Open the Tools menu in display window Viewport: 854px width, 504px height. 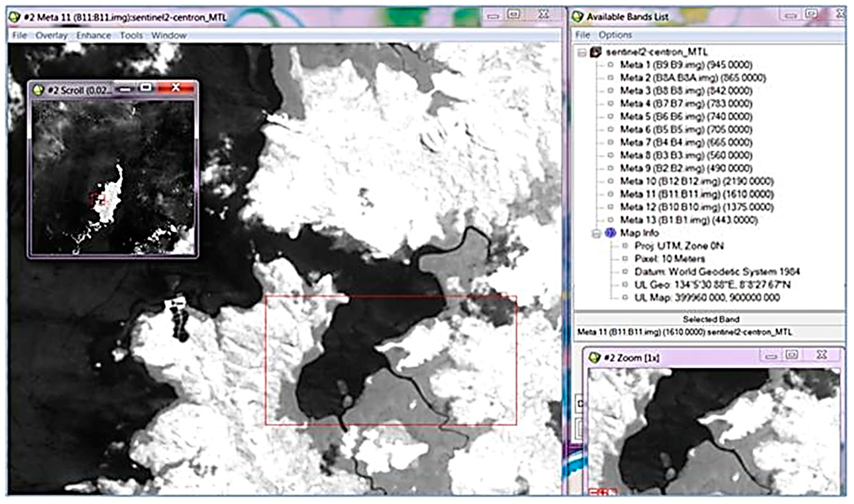[131, 36]
